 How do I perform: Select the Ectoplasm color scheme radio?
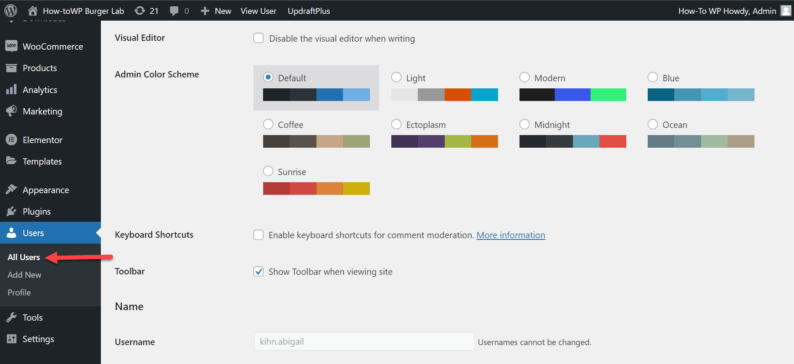[x=396, y=124]
